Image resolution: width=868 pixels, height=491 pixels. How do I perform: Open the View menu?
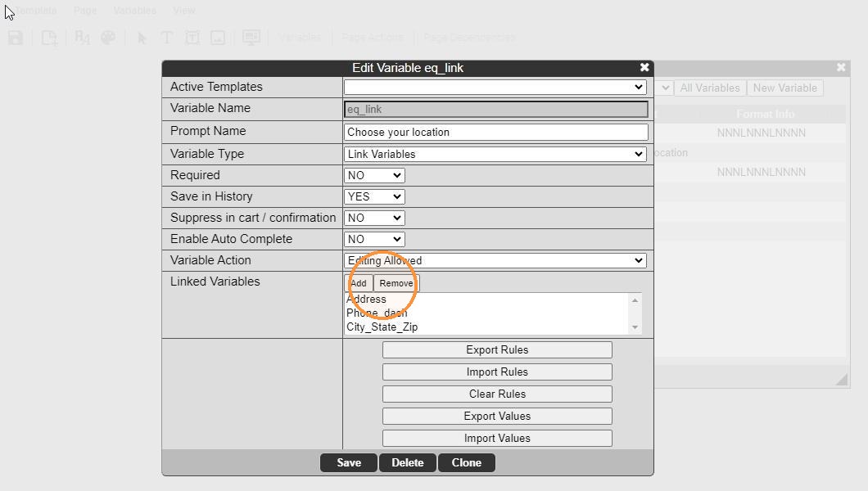(x=183, y=11)
